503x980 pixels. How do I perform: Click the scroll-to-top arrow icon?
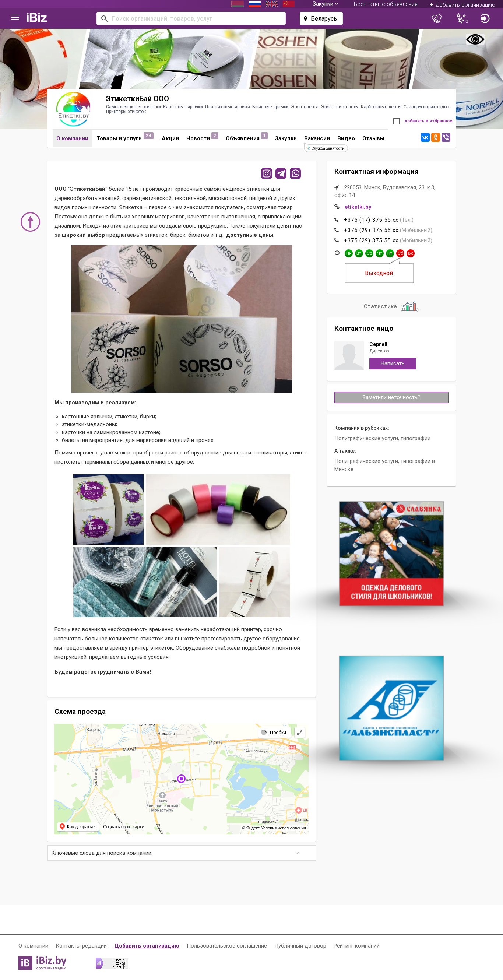pyautogui.click(x=31, y=222)
